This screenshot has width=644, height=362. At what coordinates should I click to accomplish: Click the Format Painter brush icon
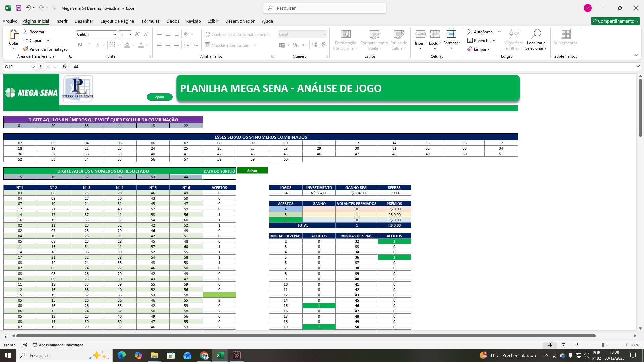(25, 49)
